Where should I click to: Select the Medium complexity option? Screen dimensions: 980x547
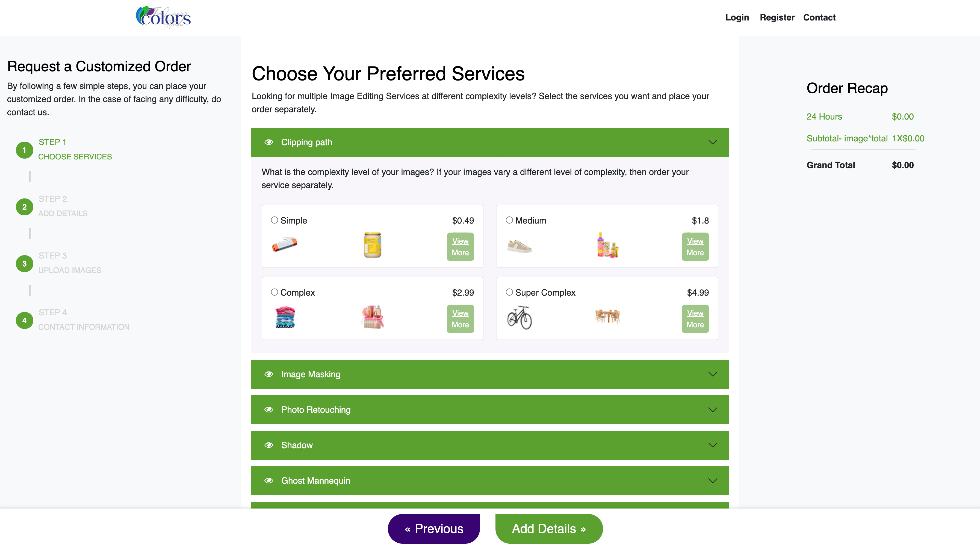[x=509, y=220]
